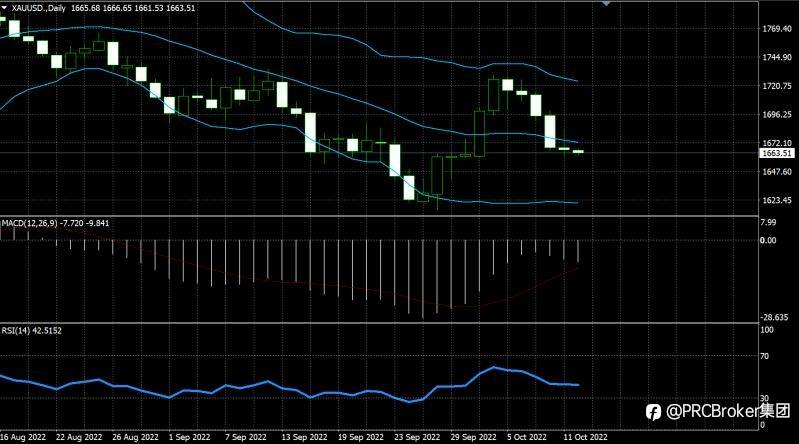This screenshot has height=444, width=800.
Task: Click the RSI 30 level label
Action: tap(764, 398)
